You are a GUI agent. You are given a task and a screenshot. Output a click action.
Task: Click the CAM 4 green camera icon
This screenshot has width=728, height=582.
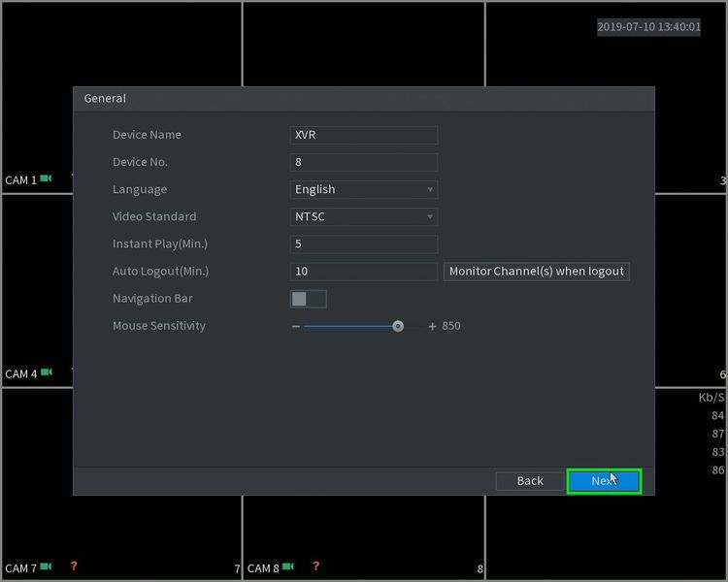pyautogui.click(x=46, y=372)
